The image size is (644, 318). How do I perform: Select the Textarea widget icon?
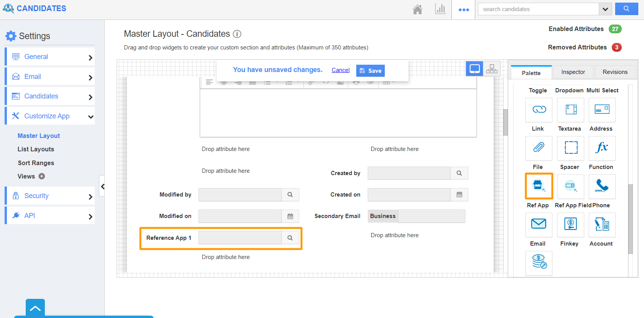(570, 110)
